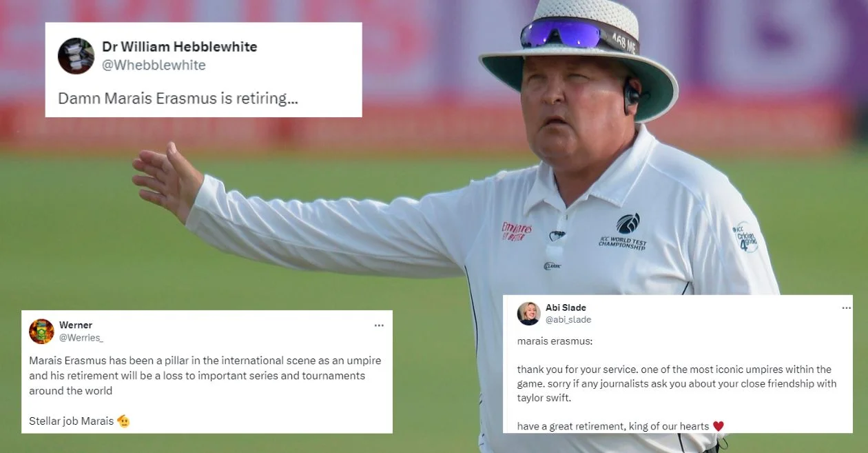868x453 pixels.
Task: Open the three-dot menu on Abi Slade's tweet
Action: (x=846, y=308)
